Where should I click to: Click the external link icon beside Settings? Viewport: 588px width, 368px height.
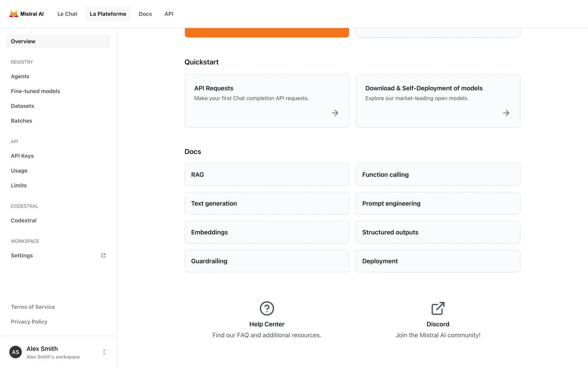pyautogui.click(x=104, y=255)
